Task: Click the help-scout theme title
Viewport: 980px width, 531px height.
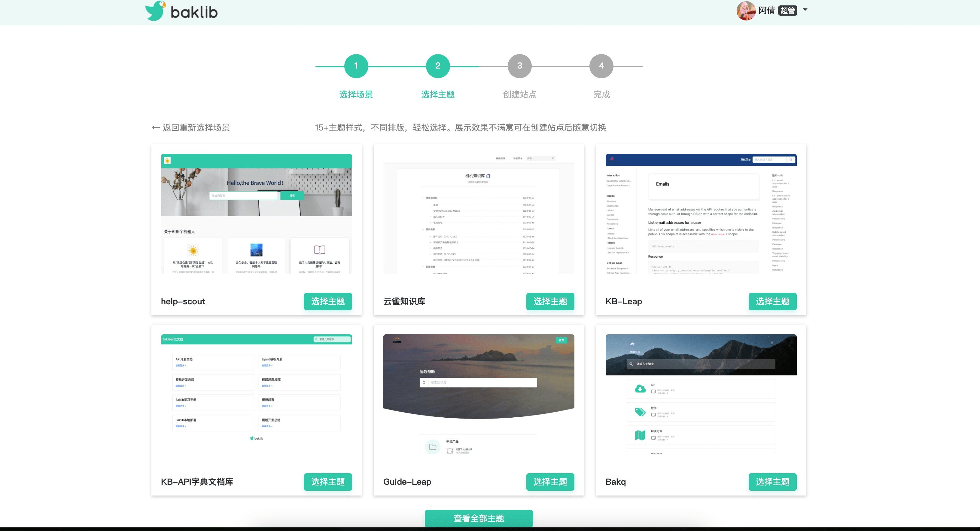Action: (183, 302)
